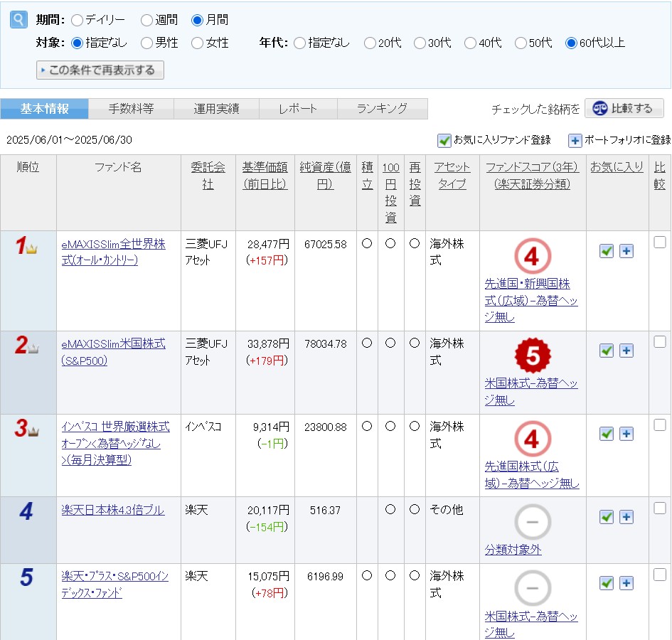Open 米国株式-為替ヘッジ無し link for eMAXIS S&P500
This screenshot has height=640, width=672.
(x=531, y=391)
